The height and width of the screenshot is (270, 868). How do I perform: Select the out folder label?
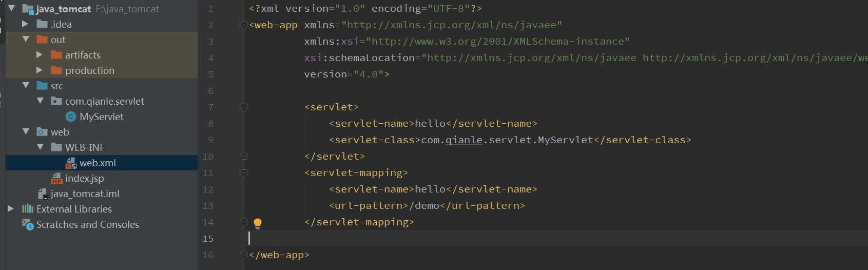pos(58,40)
